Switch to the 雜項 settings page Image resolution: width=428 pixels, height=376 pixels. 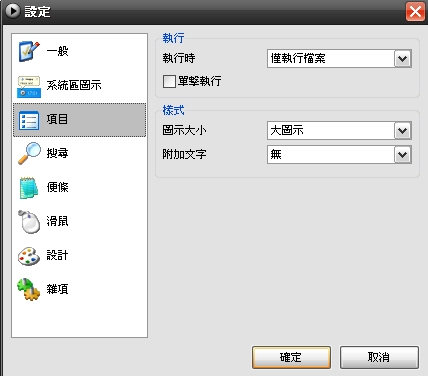(x=79, y=289)
